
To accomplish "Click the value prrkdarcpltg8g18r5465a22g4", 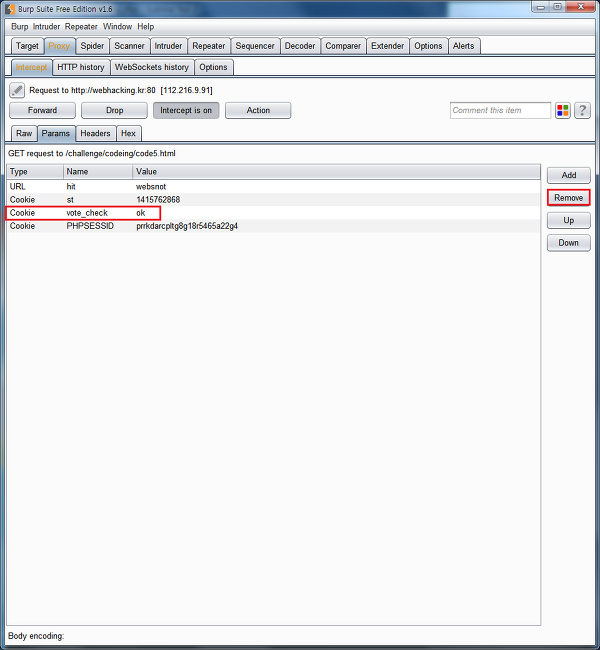I will [187, 226].
